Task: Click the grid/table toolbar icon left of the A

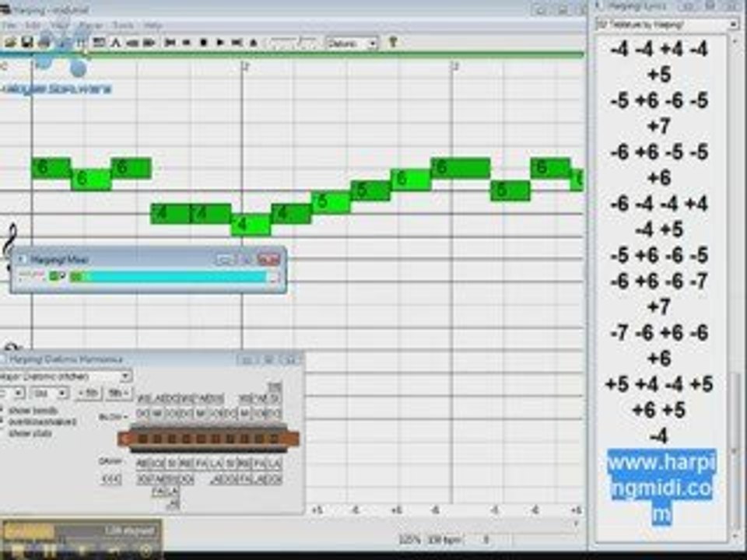Action: pyautogui.click(x=99, y=43)
